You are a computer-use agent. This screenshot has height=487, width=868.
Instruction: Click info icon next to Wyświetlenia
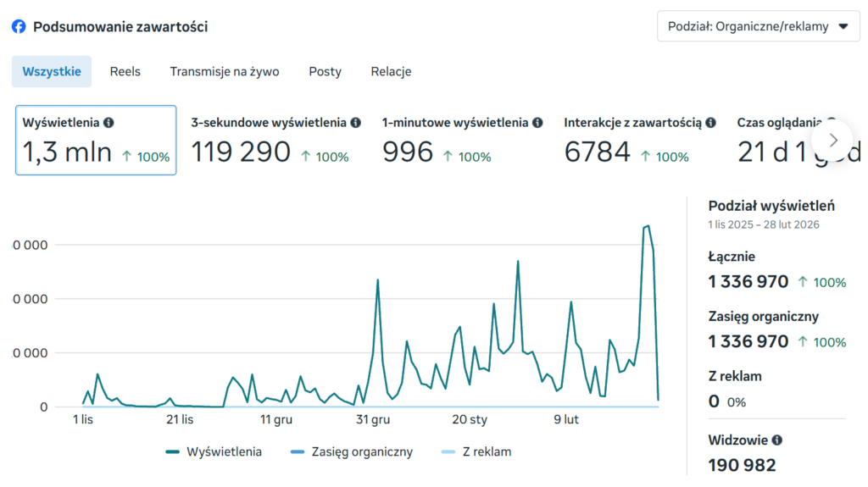click(108, 123)
